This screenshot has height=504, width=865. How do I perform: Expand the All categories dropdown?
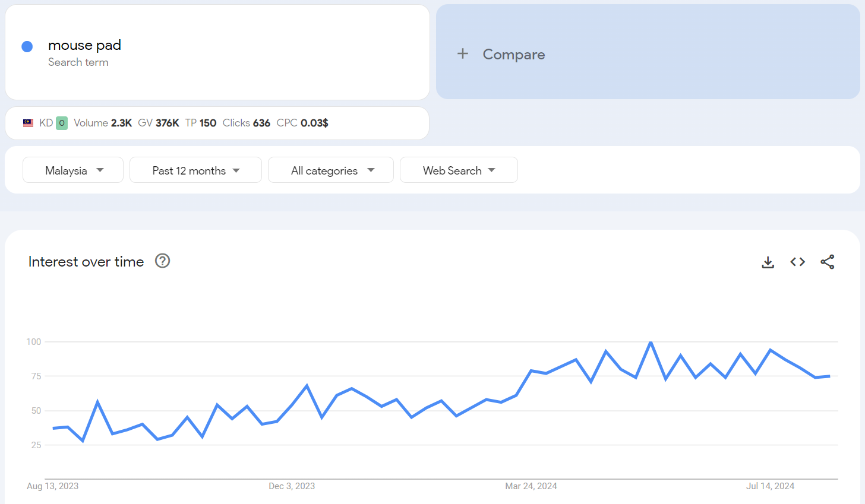[x=331, y=170]
